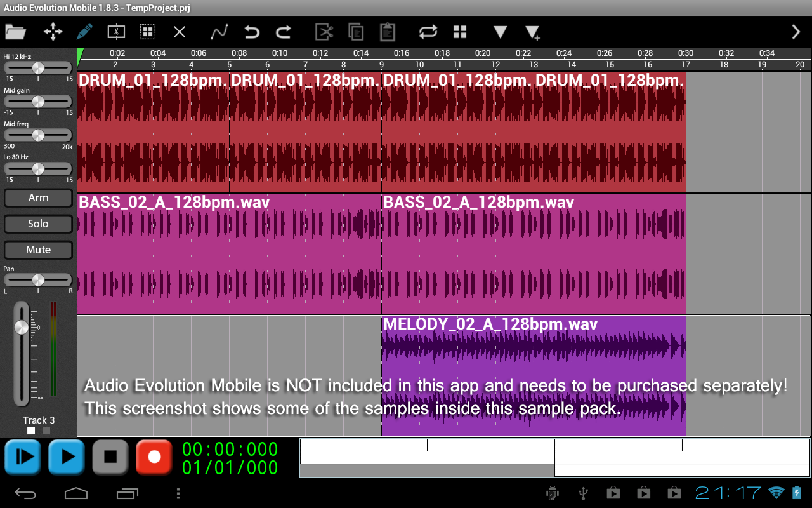Redo the last action

click(284, 32)
